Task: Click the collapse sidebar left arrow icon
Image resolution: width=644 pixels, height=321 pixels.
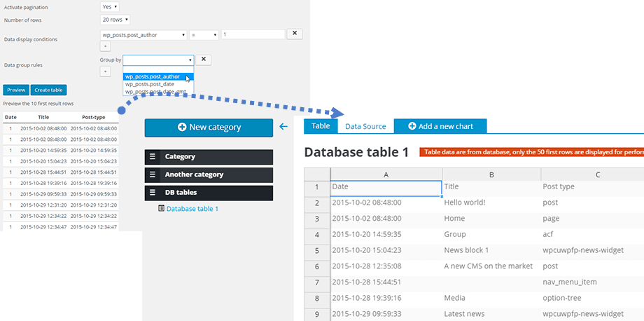Action: click(x=283, y=127)
